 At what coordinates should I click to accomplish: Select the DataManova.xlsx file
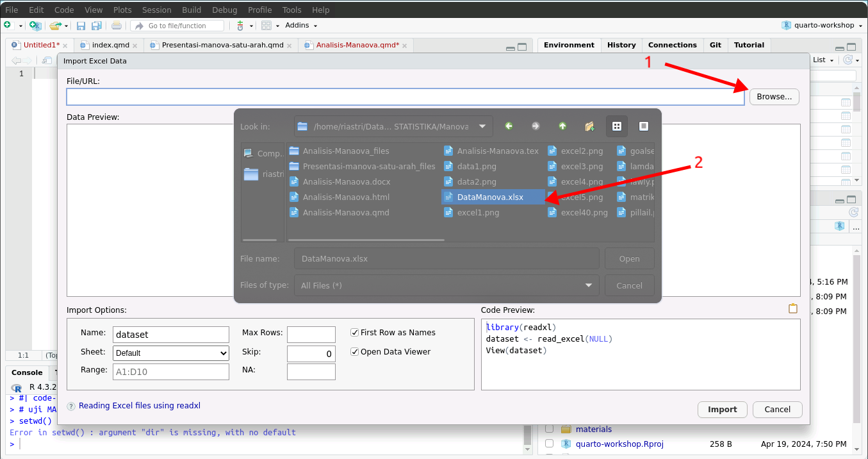[x=493, y=197]
